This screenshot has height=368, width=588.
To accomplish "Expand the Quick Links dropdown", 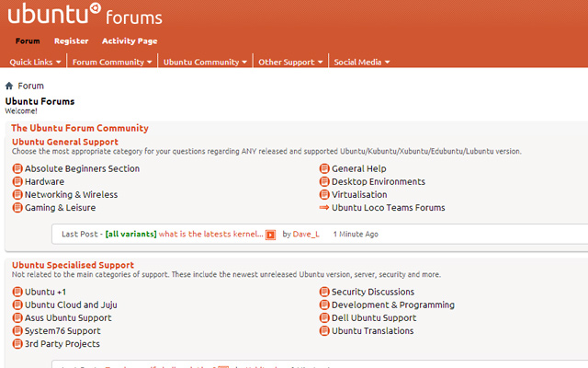I will click(36, 63).
